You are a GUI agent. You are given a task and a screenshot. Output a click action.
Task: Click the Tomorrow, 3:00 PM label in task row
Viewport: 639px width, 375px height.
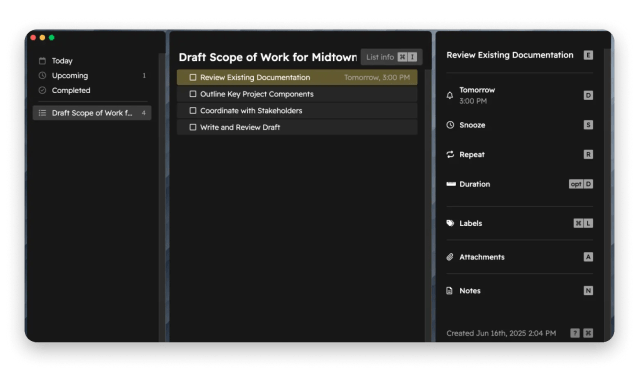pyautogui.click(x=377, y=77)
